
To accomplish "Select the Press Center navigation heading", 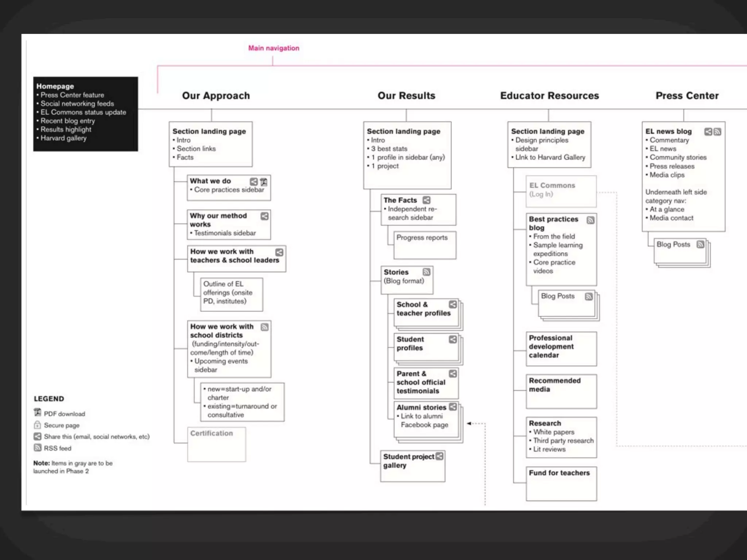I will point(687,96).
